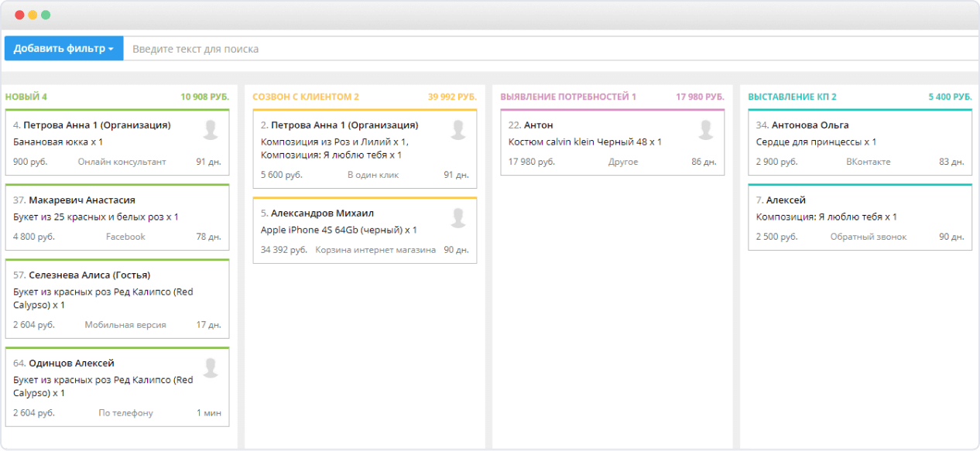Click source label ВКонтакте
Image resolution: width=980 pixels, height=451 pixels.
869,162
